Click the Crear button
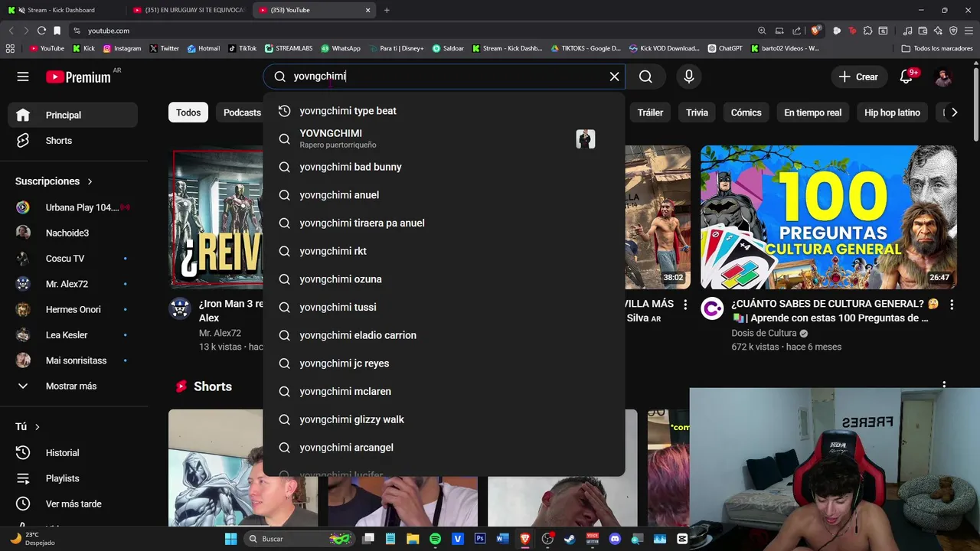Screen dimensions: 980x551 coord(858,77)
